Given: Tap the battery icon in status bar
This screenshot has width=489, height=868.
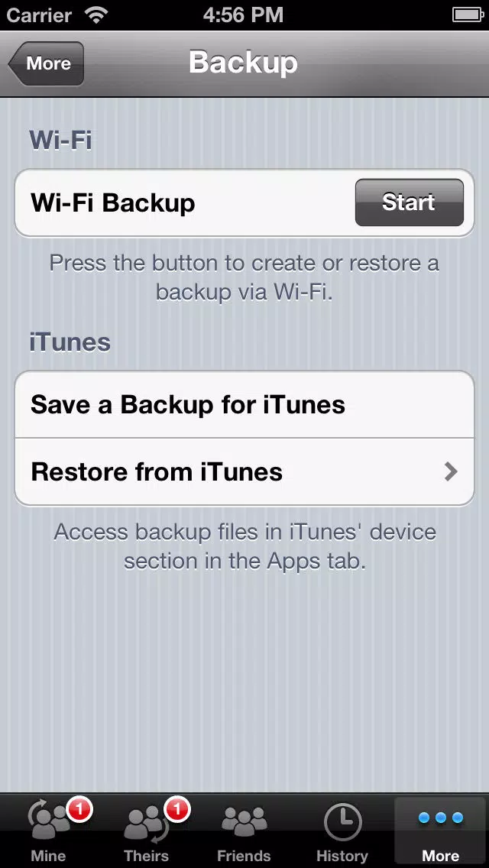Looking at the screenshot, I should (x=468, y=15).
